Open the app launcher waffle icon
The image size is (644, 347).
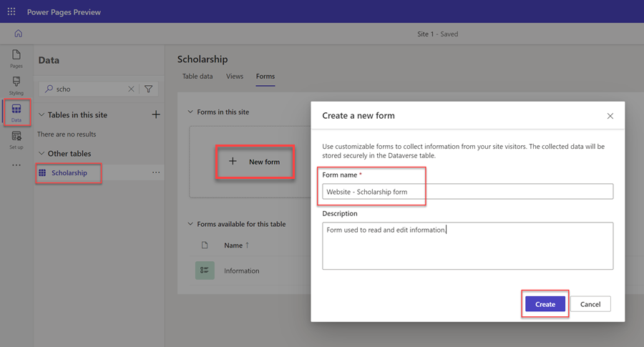tap(11, 11)
